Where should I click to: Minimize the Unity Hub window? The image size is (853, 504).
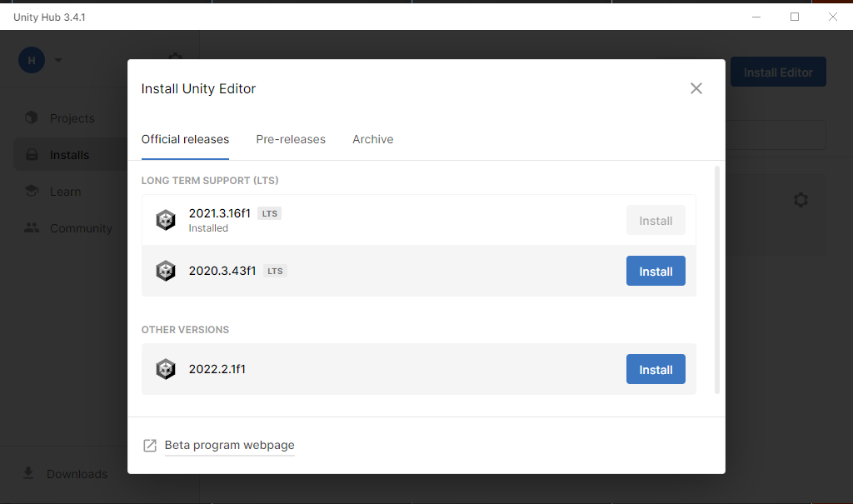pyautogui.click(x=756, y=17)
